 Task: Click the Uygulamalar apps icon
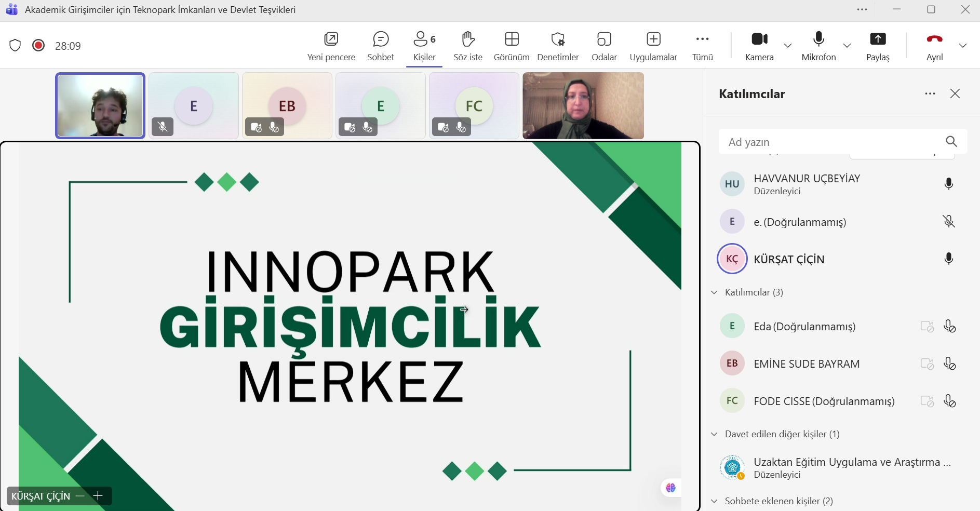point(653,39)
